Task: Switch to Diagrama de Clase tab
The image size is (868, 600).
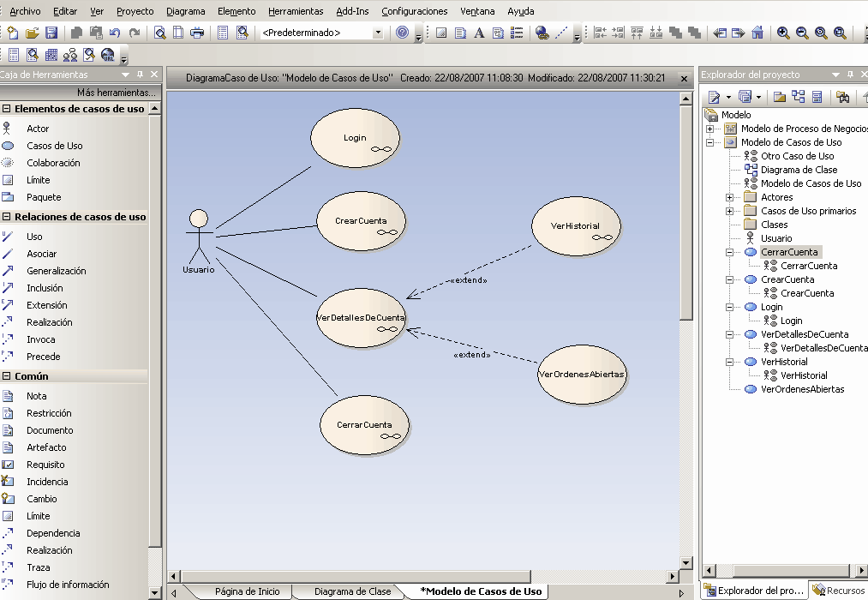Action: tap(353, 591)
